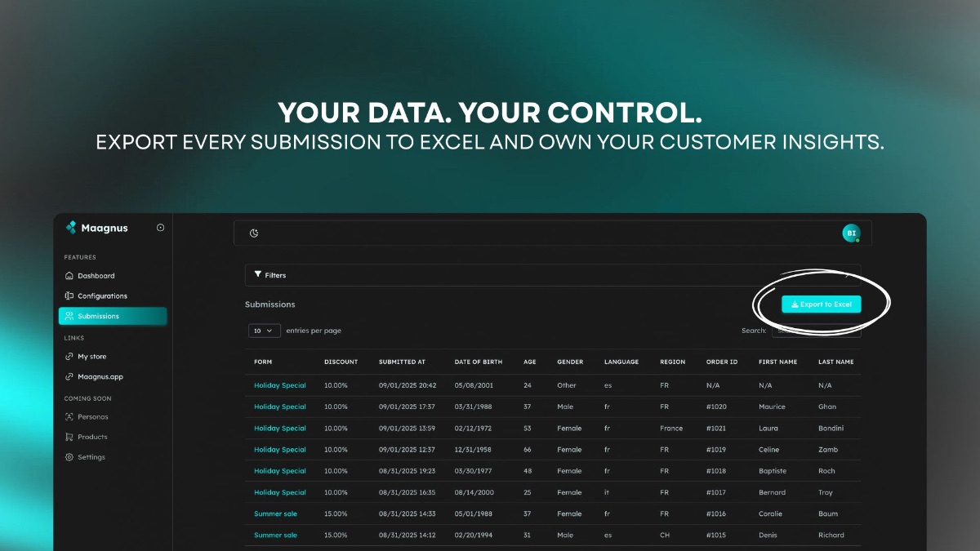This screenshot has width=980, height=551.
Task: Toggle dark mode moon icon
Action: (x=254, y=233)
